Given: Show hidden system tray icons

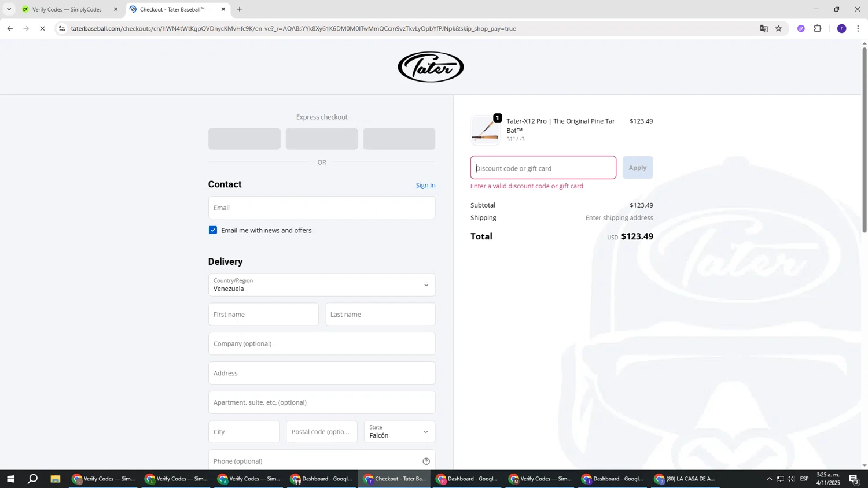Looking at the screenshot, I should coord(769,479).
